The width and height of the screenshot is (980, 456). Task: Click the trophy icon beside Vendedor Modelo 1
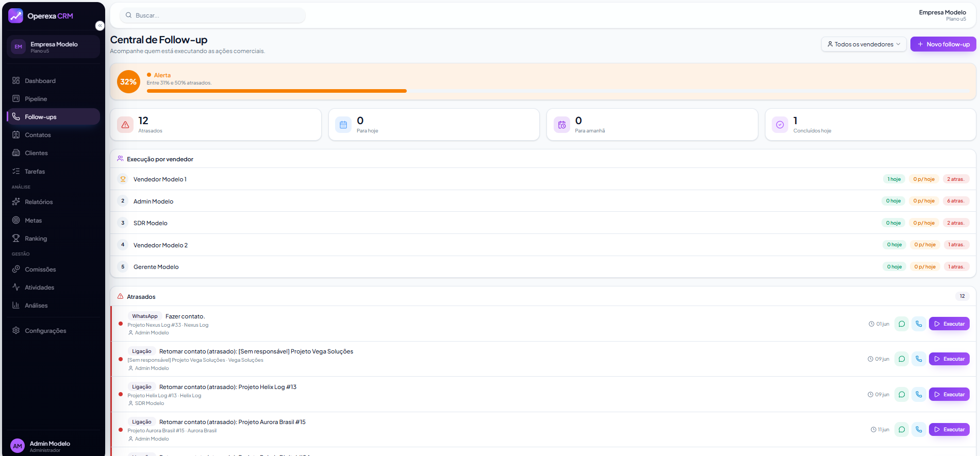(123, 179)
